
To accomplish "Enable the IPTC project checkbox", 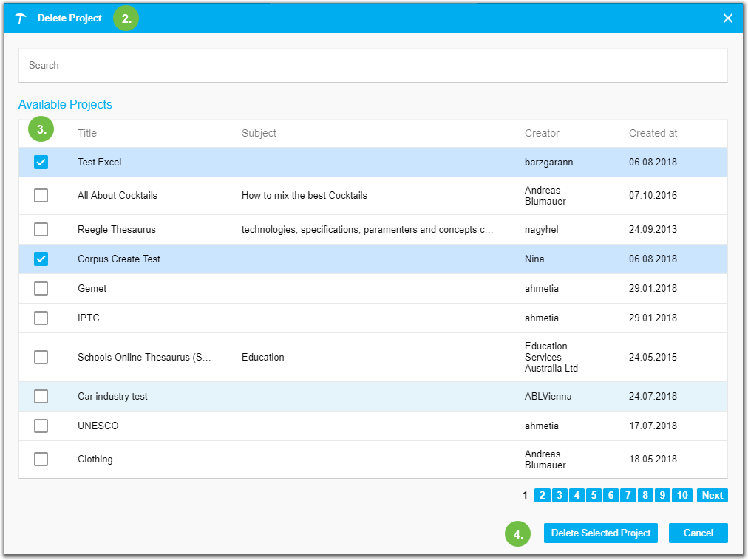I will pos(41,318).
